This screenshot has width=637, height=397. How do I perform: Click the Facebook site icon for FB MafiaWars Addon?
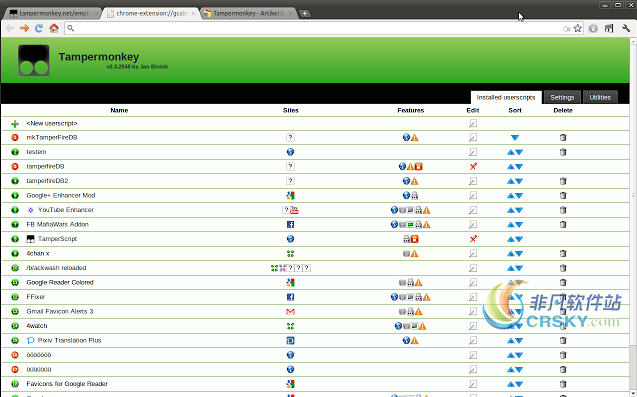(290, 224)
